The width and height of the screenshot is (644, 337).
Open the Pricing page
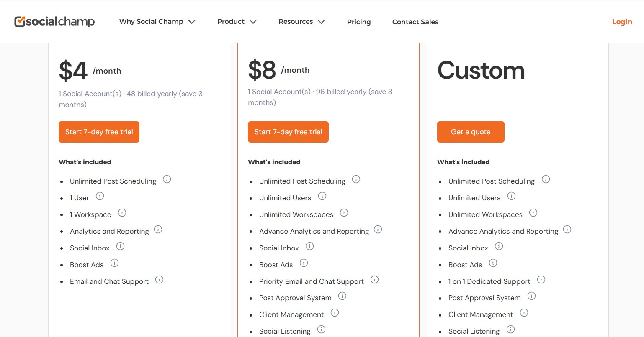359,22
